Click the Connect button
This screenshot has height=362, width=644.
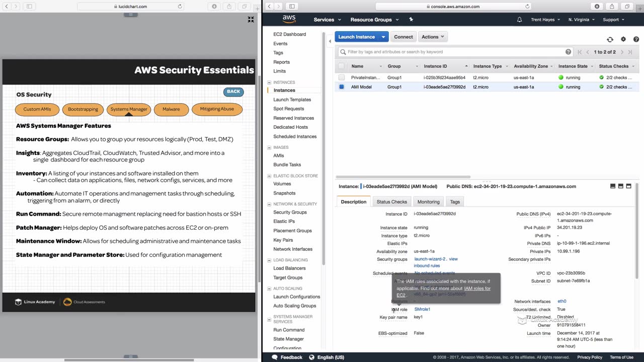point(404,37)
